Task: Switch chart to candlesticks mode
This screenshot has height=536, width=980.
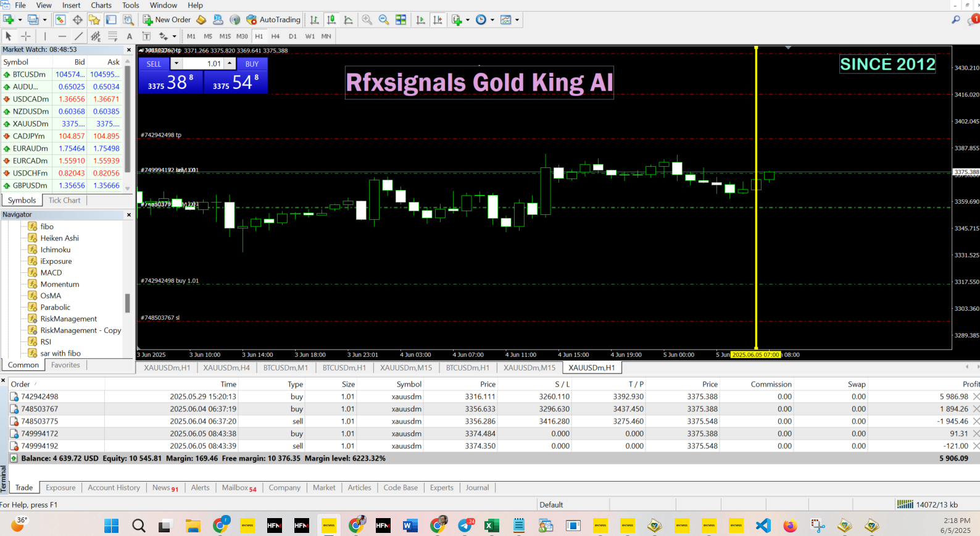Action: [331, 20]
